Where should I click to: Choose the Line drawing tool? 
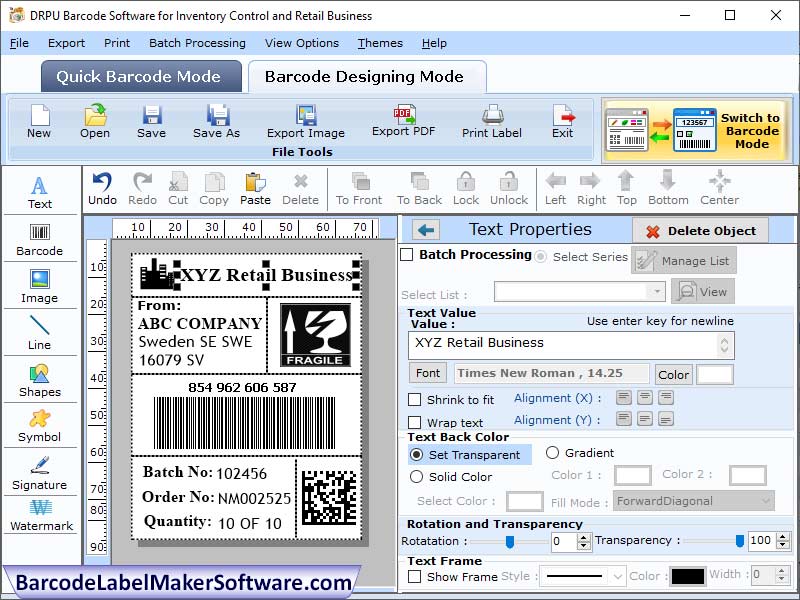coord(40,333)
